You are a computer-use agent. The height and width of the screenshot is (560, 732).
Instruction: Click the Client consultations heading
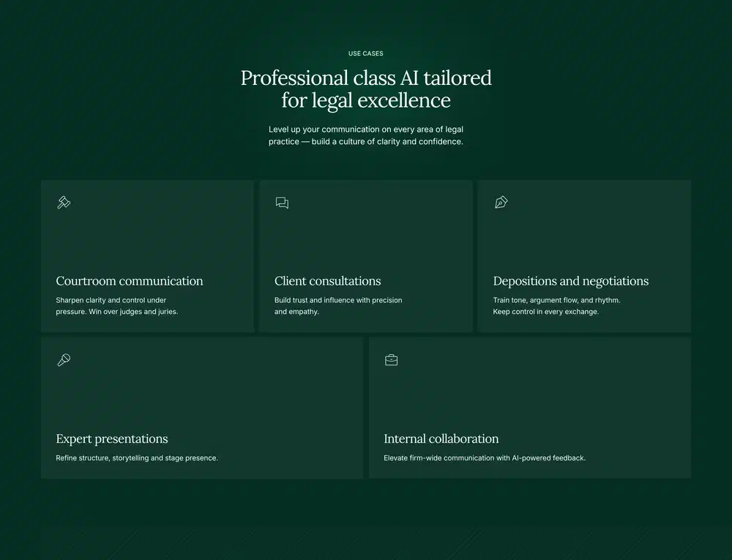tap(327, 281)
